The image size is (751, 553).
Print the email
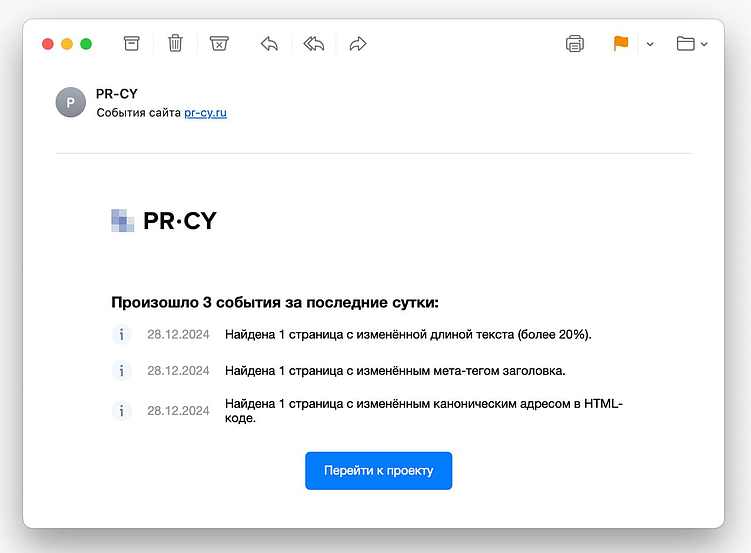(575, 44)
